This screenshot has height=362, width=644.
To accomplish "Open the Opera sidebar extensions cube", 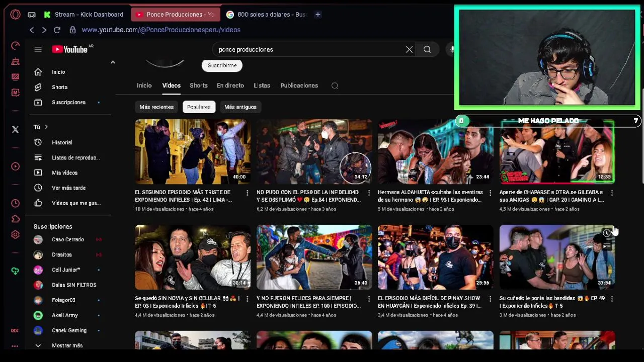I will coord(15,219).
